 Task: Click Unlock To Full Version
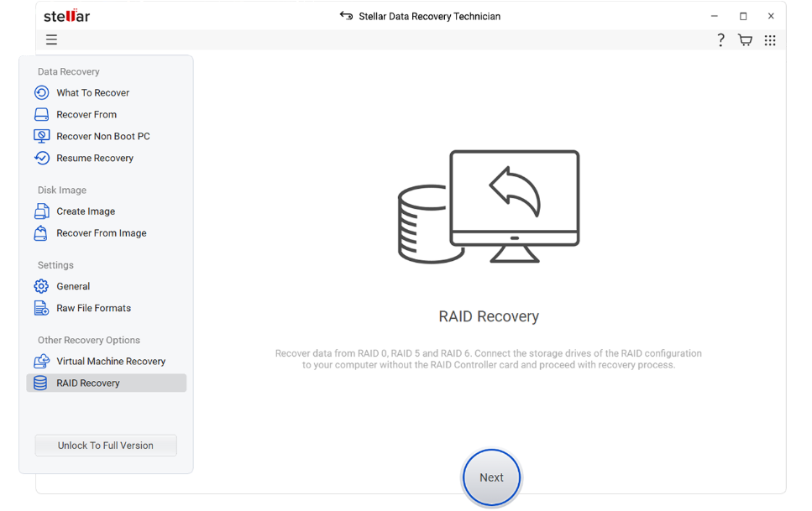point(105,446)
